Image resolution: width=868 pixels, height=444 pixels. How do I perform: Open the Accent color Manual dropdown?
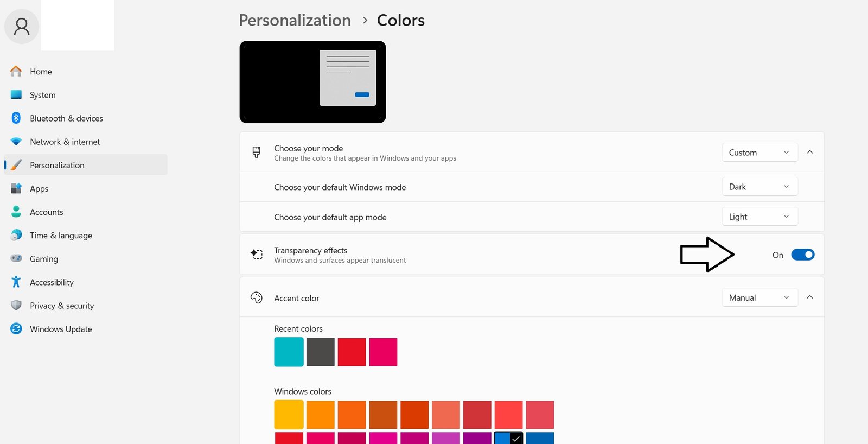[759, 297]
